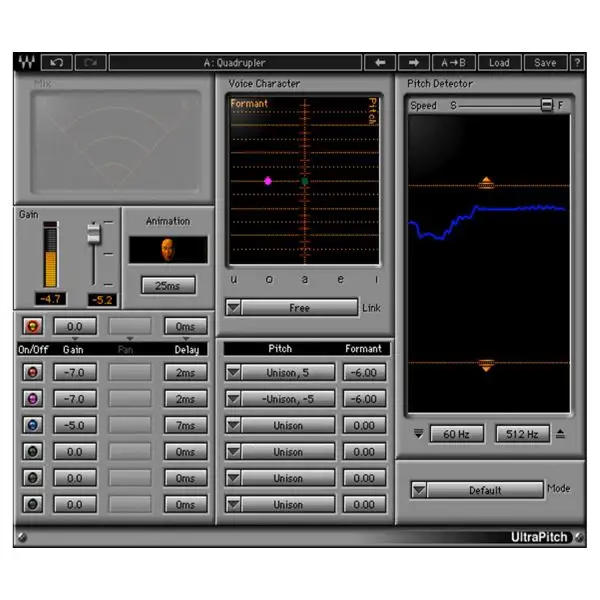Click the Waves logo icon

[26, 62]
